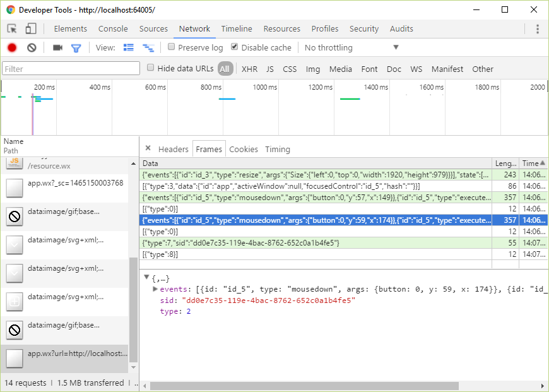Select the Network tab
Image resolution: width=549 pixels, height=392 pixels.
(194, 29)
